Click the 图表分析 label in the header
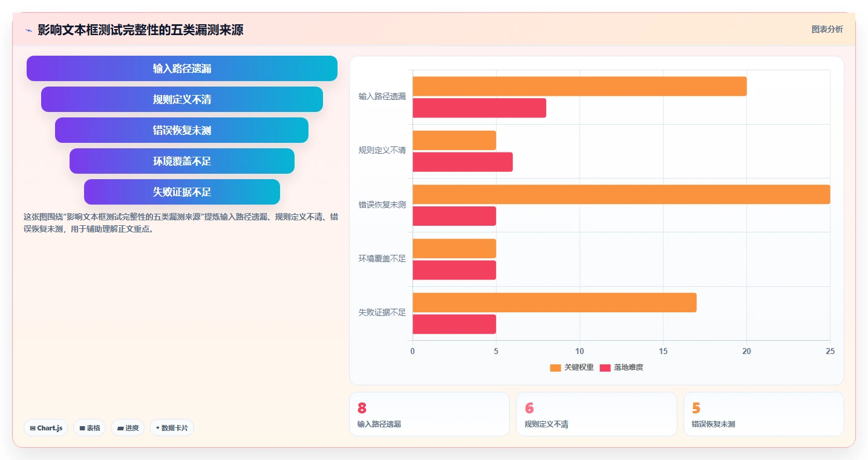This screenshot has height=460, width=868. pos(827,29)
